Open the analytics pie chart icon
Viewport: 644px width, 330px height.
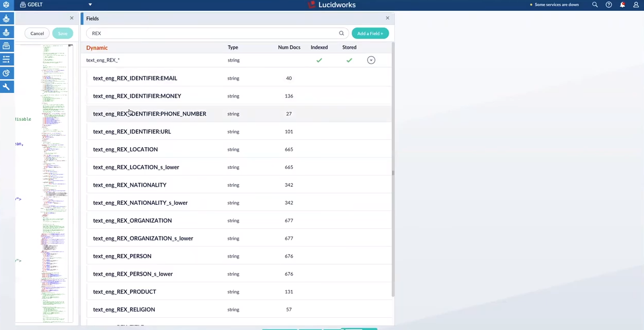(6, 73)
